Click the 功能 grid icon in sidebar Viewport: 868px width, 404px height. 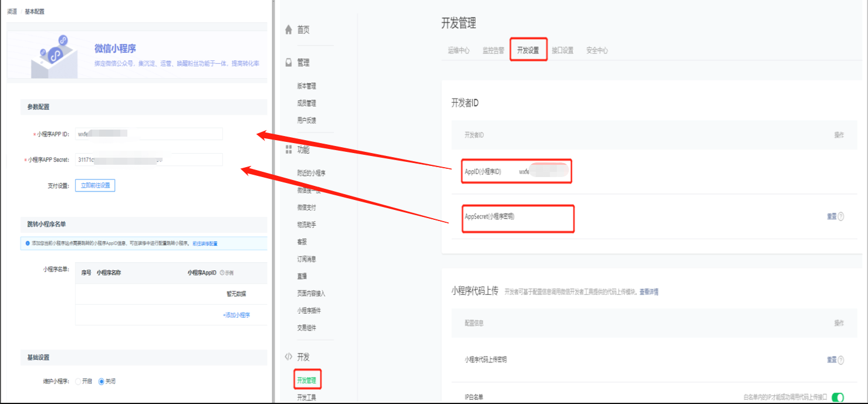[288, 150]
